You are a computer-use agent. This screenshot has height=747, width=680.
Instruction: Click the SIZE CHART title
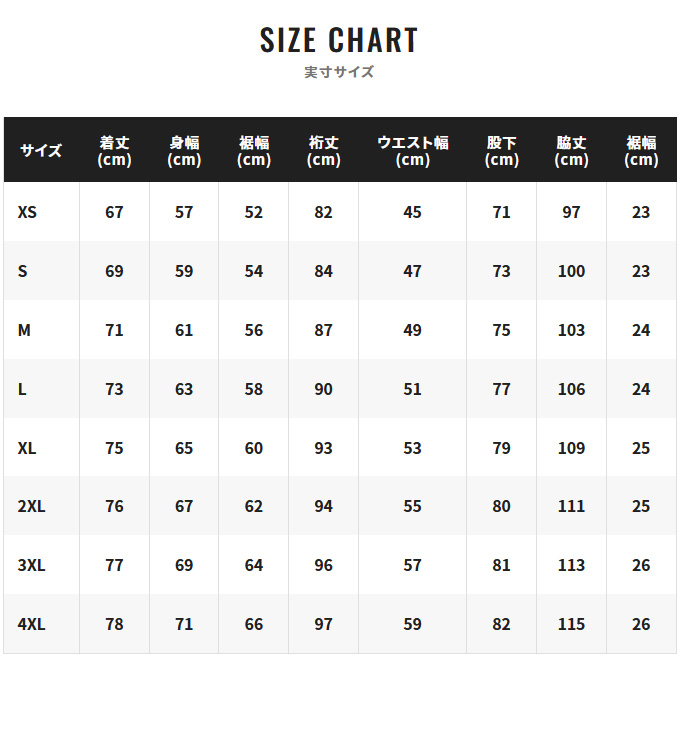pyautogui.click(x=339, y=40)
